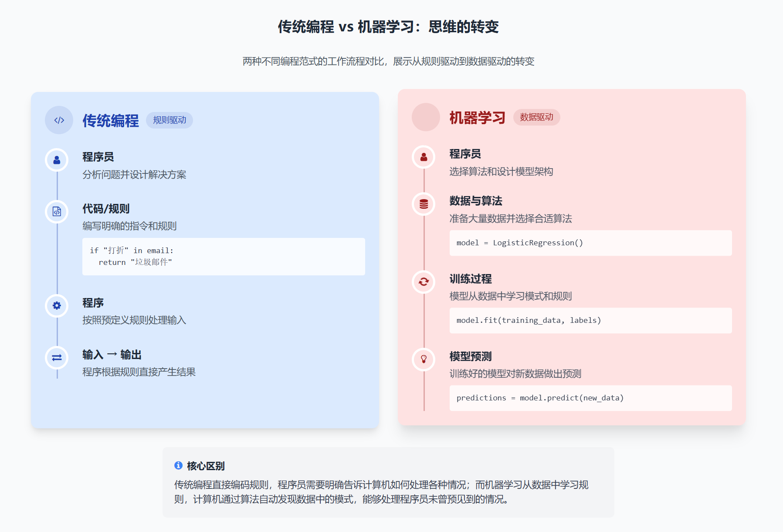Click the model = LogisticRegression() code block

point(590,243)
